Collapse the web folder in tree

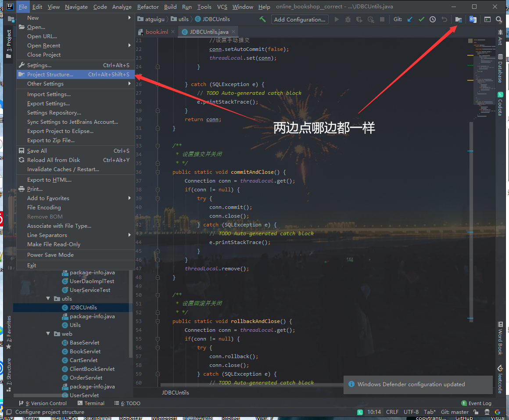pyautogui.click(x=48, y=334)
